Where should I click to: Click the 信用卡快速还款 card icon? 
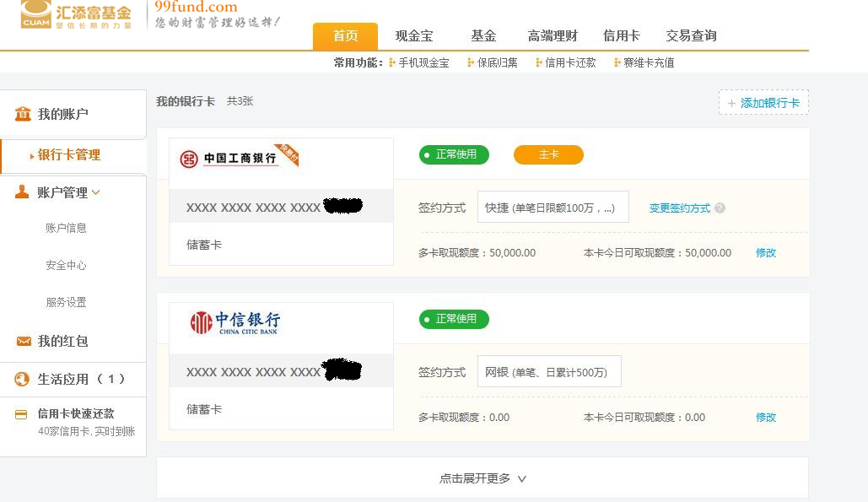[x=21, y=414]
